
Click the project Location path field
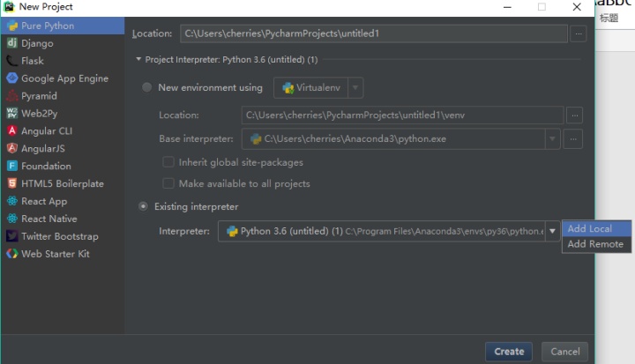pos(374,33)
